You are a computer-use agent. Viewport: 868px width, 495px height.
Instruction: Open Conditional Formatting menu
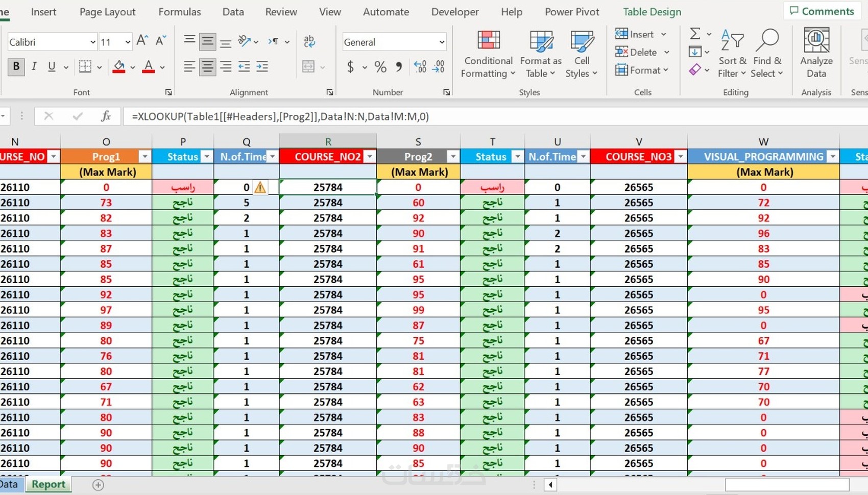point(488,54)
